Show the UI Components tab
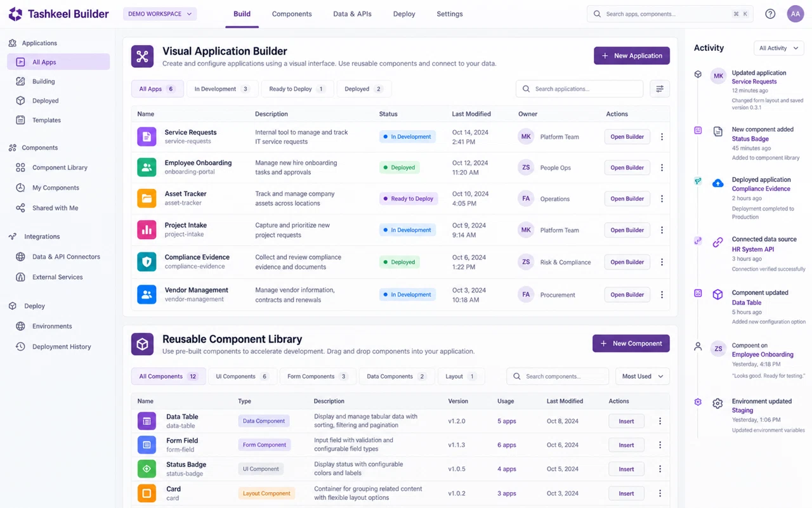Image resolution: width=812 pixels, height=508 pixels. [242, 377]
